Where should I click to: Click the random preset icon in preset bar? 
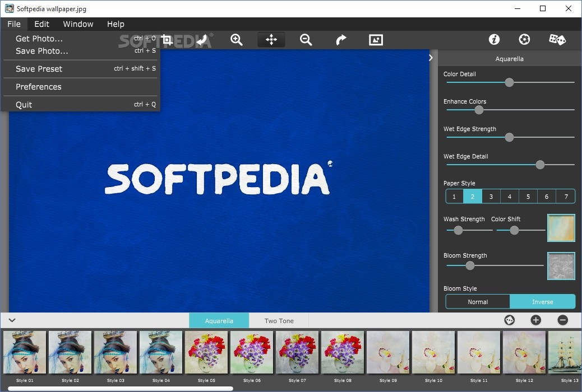(509, 320)
